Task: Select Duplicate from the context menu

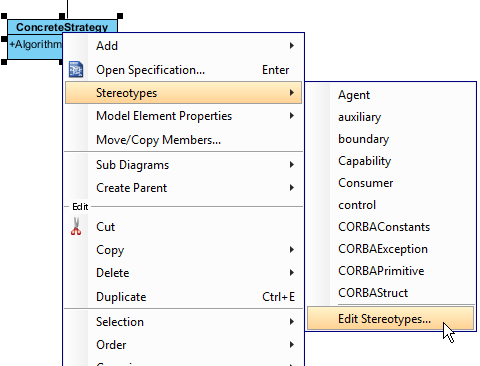Action: pyautogui.click(x=183, y=296)
